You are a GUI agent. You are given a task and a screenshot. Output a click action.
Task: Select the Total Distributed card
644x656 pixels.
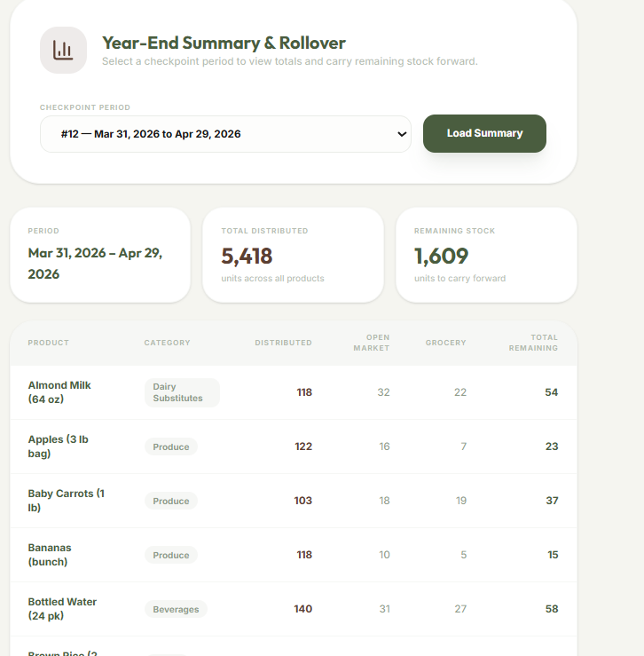point(293,255)
